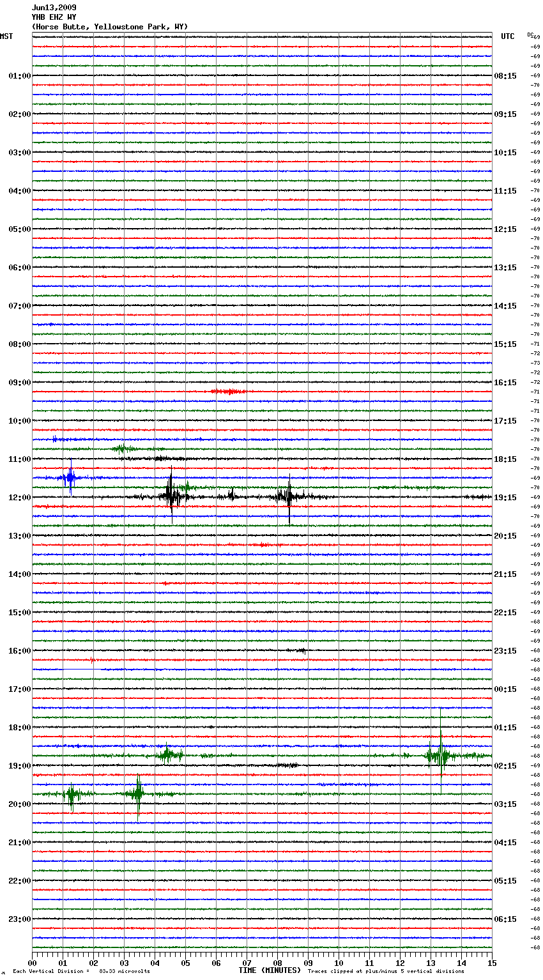Click the 21:15 UTC time label

(x=505, y=574)
